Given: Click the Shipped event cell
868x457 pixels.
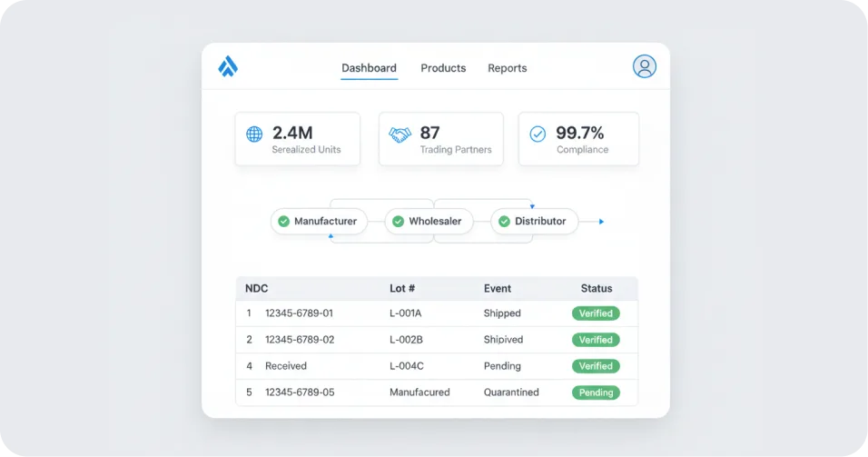Looking at the screenshot, I should coord(502,313).
